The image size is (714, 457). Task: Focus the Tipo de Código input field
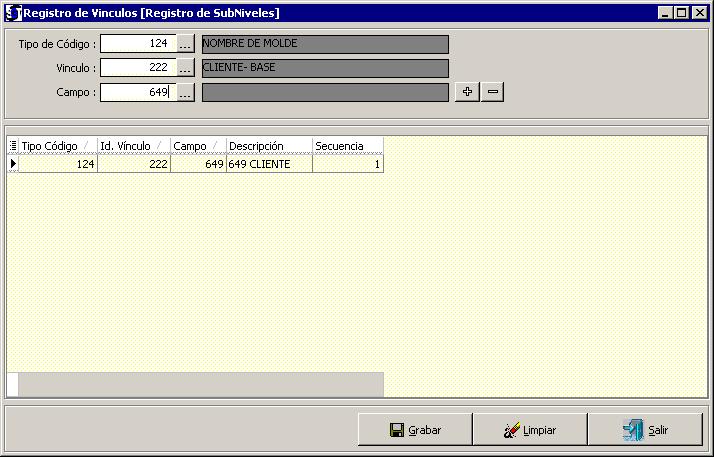(x=138, y=44)
